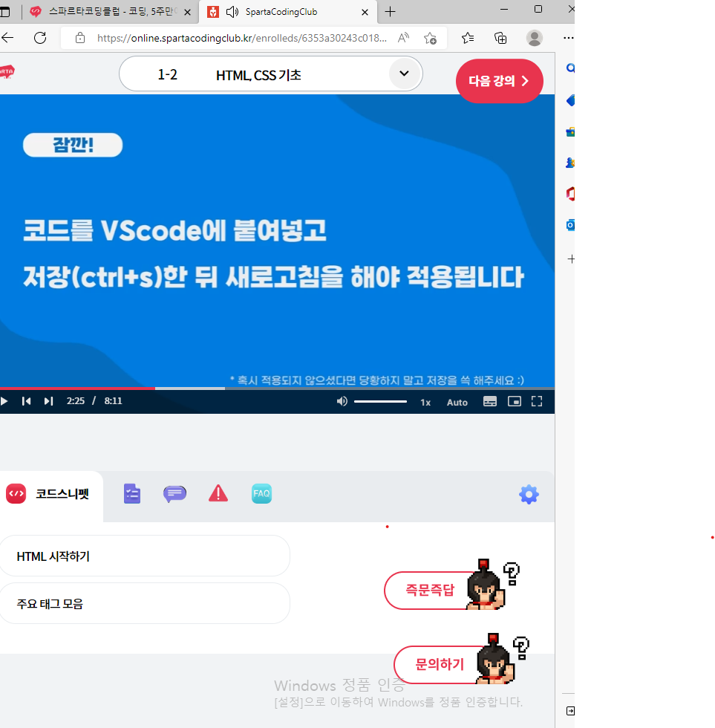The width and height of the screenshot is (715, 728).
Task: Enable picture-in-picture mode
Action: pyautogui.click(x=514, y=401)
